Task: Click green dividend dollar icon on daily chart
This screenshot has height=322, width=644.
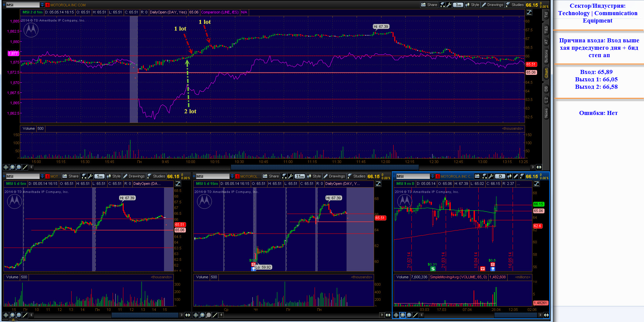Action: pos(433,269)
